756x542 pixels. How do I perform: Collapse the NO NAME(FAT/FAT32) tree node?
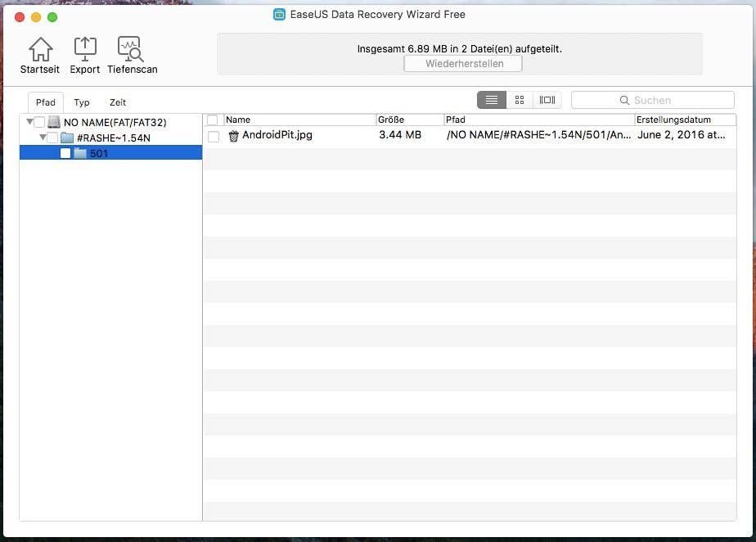coord(29,120)
